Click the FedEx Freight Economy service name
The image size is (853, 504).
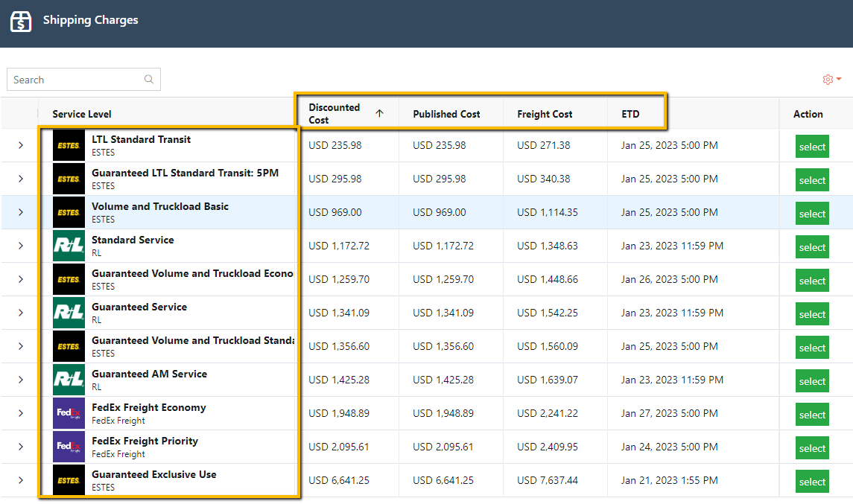click(148, 407)
